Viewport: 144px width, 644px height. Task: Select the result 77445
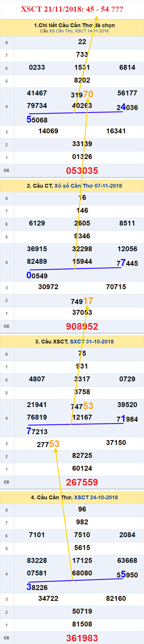[127, 263]
